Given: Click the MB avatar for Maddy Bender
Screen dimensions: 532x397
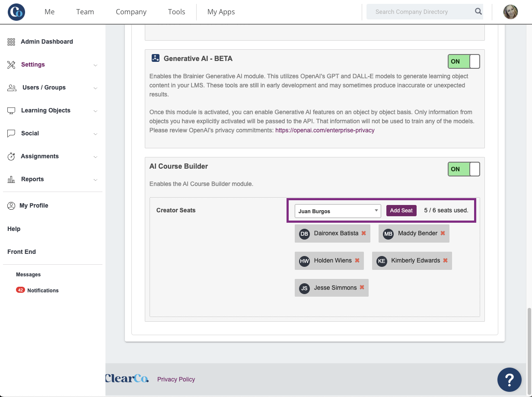Looking at the screenshot, I should pos(388,234).
